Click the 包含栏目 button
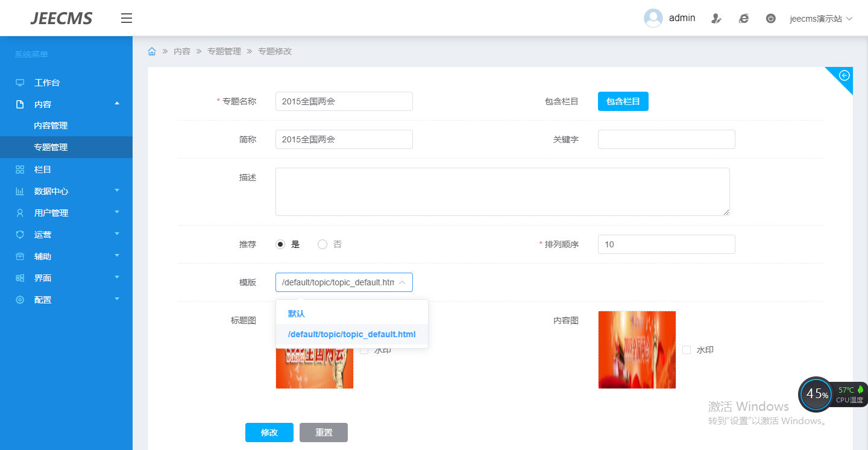The height and width of the screenshot is (450, 868). point(623,101)
